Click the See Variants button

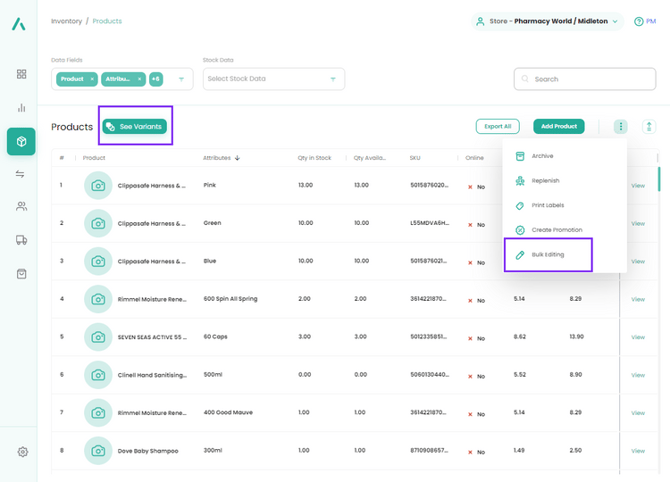(x=135, y=127)
